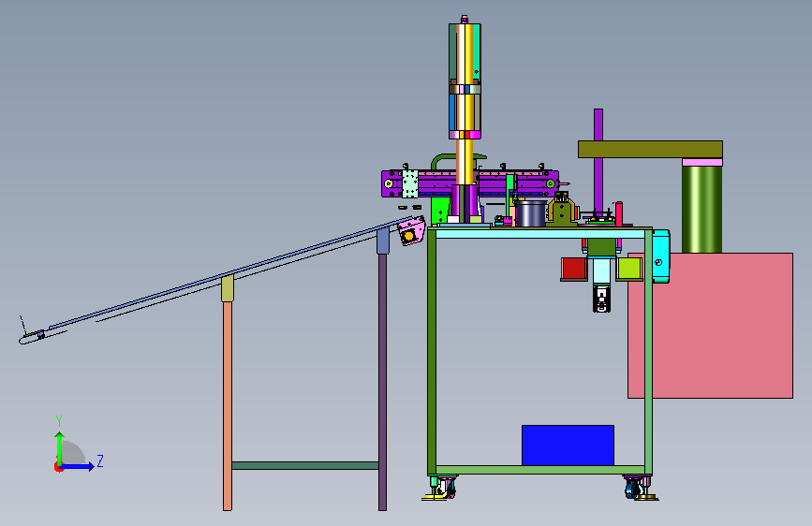Select the pink housing with the yellow circle
This screenshot has width=812, height=526.
(411, 231)
